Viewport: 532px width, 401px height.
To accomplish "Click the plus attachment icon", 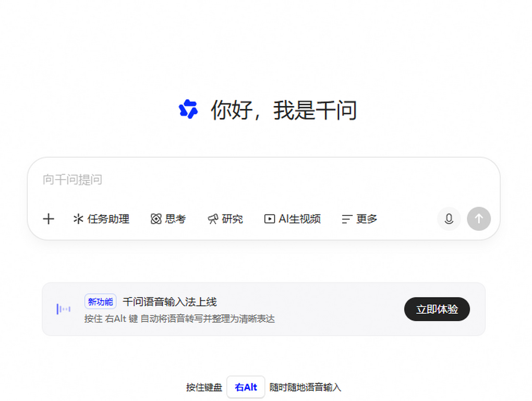I will (48, 219).
